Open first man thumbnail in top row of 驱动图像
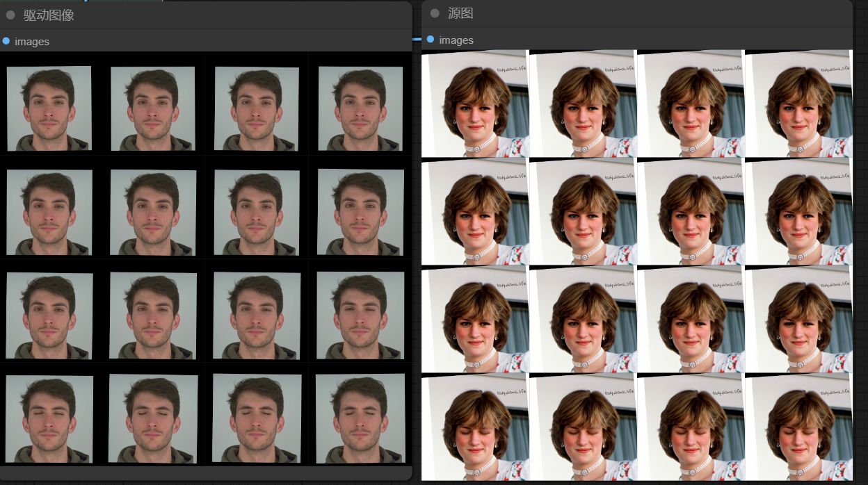 pyautogui.click(x=49, y=108)
